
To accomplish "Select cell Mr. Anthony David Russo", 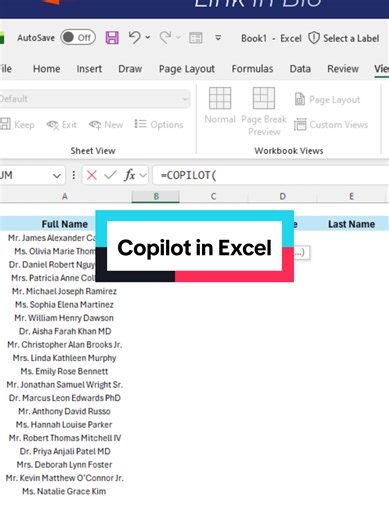I will point(65,411).
